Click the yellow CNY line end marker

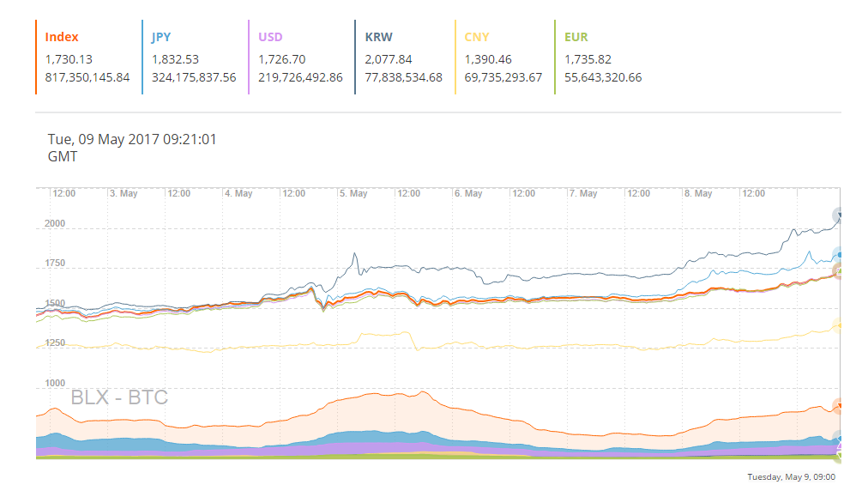pyautogui.click(x=839, y=325)
